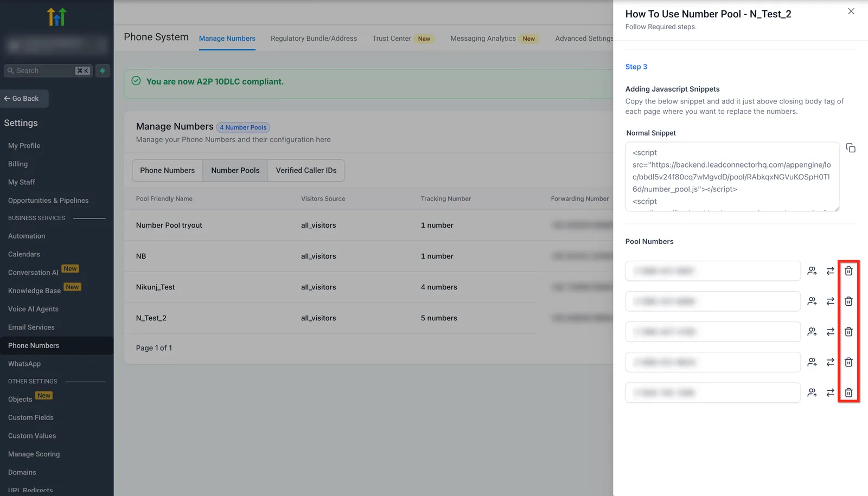
Task: Click the '5 numbers' tracking cell
Action: pyautogui.click(x=439, y=318)
